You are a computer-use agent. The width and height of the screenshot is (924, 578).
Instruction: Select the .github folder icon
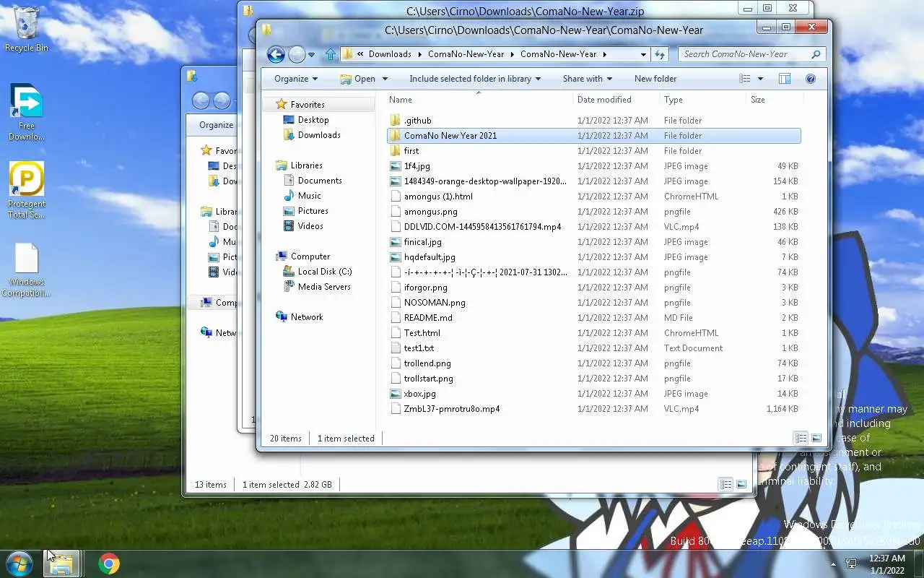pyautogui.click(x=395, y=121)
